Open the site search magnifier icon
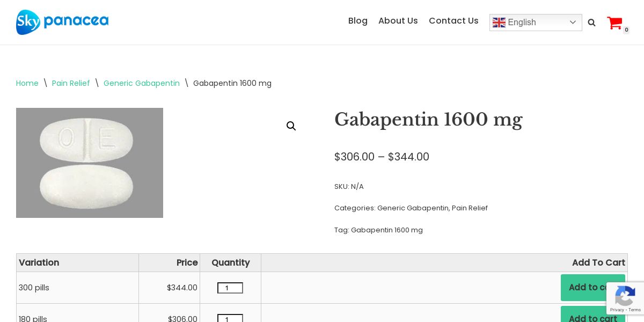The width and height of the screenshot is (644, 322). (591, 23)
